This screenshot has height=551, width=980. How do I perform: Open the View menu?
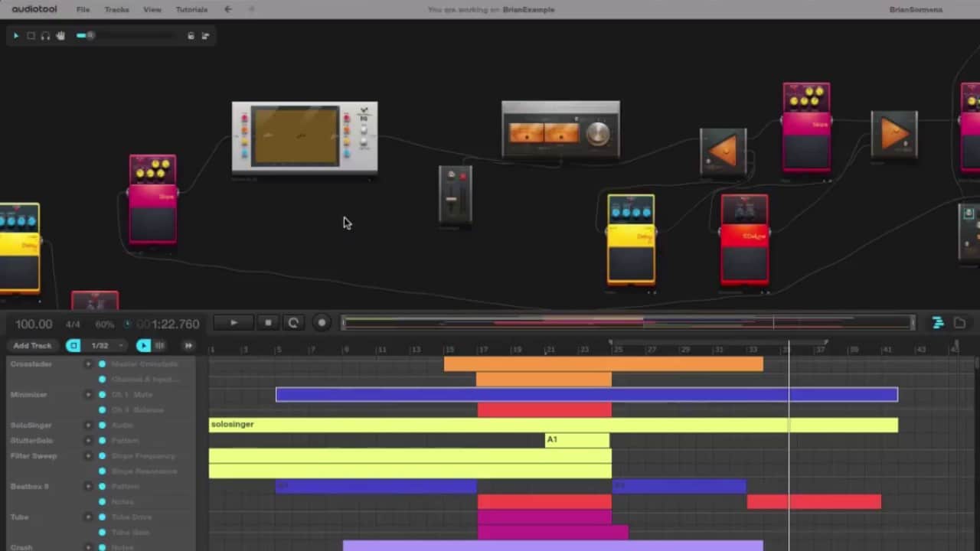coord(152,10)
